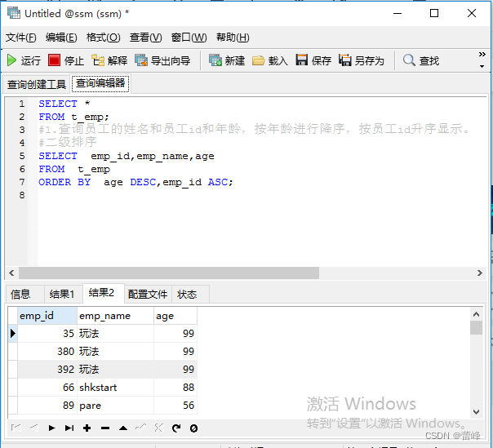Switch to 查询创建工具 tab
This screenshot has height=448, width=493.
(x=37, y=84)
